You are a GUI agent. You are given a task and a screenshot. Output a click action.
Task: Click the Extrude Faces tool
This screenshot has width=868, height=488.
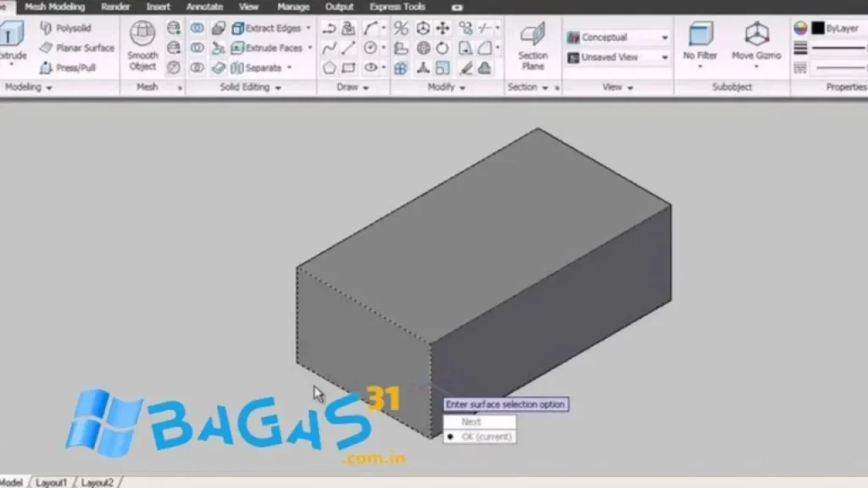coord(267,48)
